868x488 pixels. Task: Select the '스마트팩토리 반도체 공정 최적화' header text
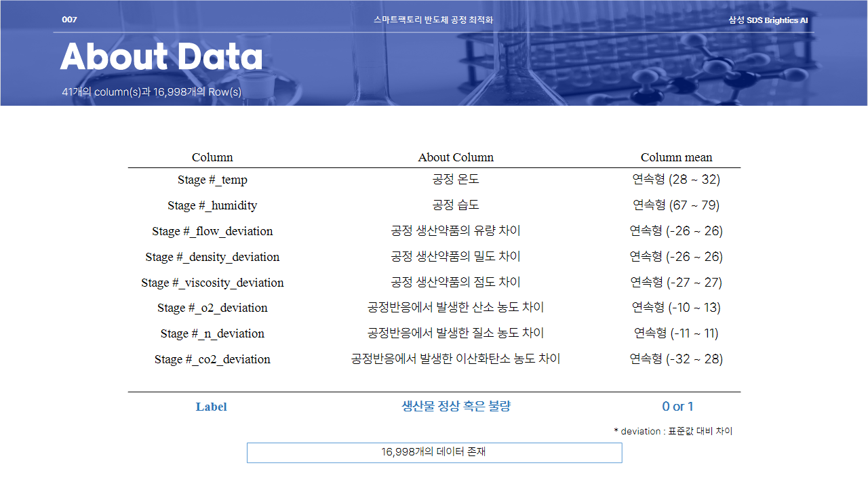click(x=433, y=20)
